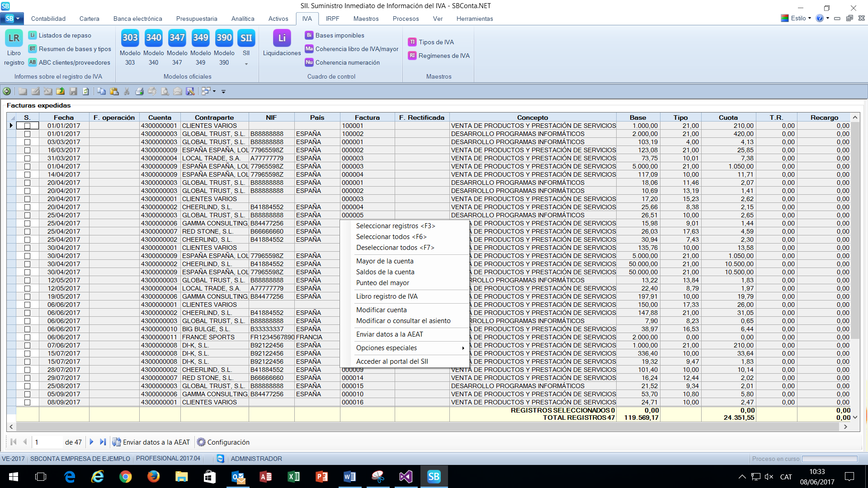
Task: Open the Liquidaciones icon
Action: coord(282,38)
